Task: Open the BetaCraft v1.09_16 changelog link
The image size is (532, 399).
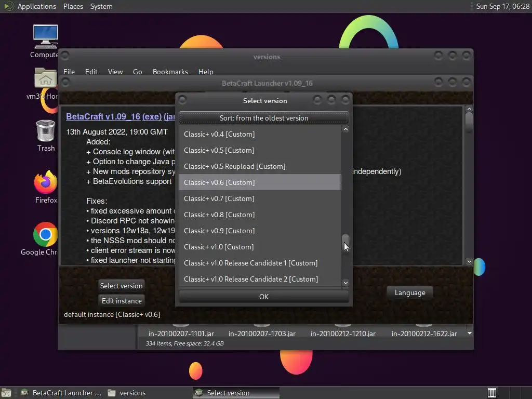Action: (x=103, y=116)
